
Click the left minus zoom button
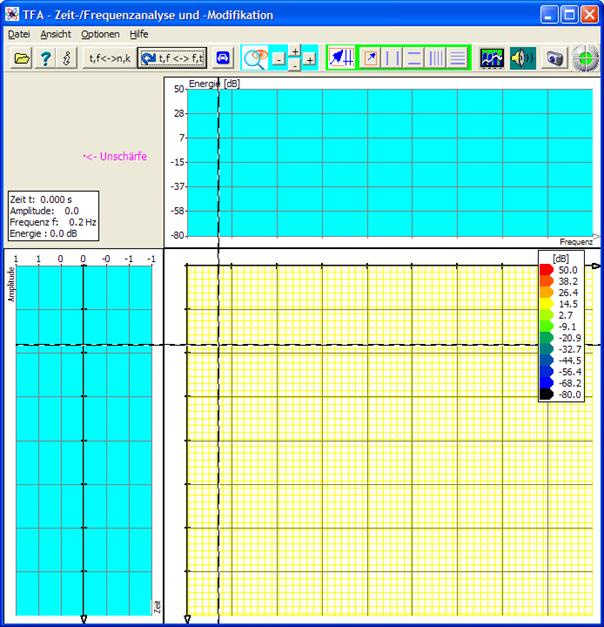tap(278, 60)
